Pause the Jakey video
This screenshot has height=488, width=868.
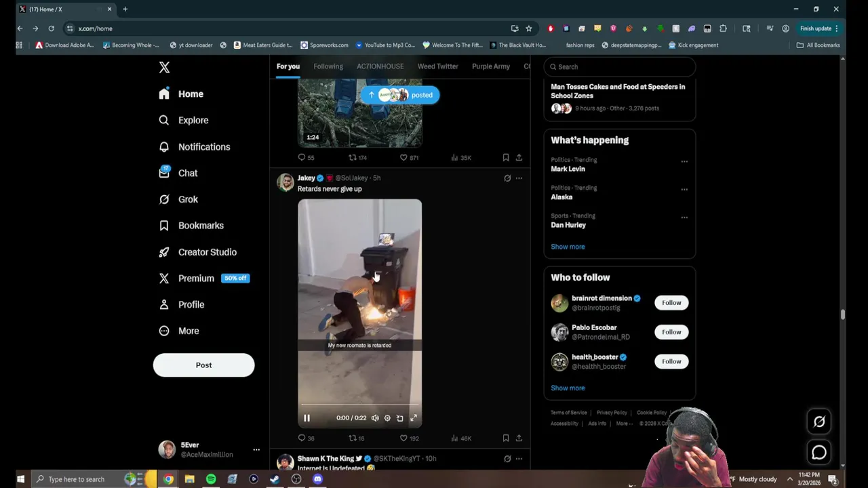click(x=307, y=418)
